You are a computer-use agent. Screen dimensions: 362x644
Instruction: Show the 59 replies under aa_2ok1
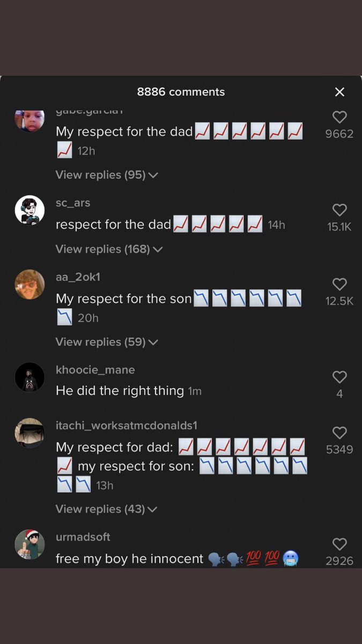tap(106, 342)
